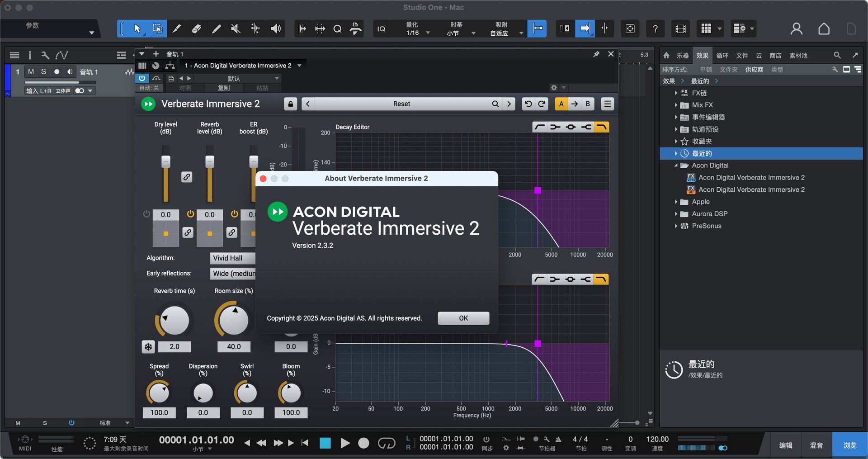The image size is (868, 459).
Task: Select the Arrow tool in toolbar
Action: [x=137, y=29]
